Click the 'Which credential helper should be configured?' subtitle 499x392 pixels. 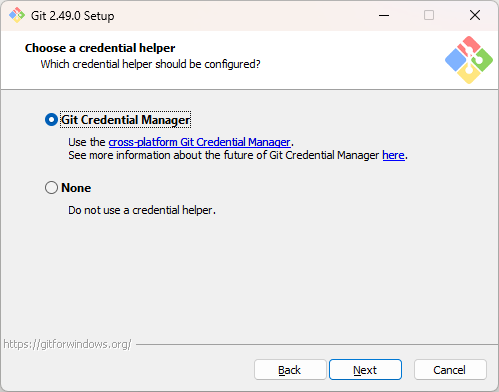tap(150, 64)
